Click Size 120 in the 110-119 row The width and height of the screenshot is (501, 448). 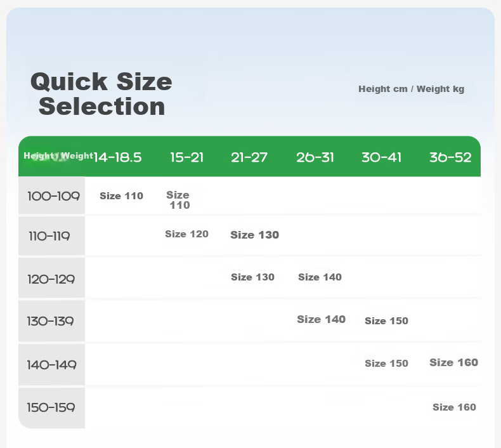tap(186, 234)
